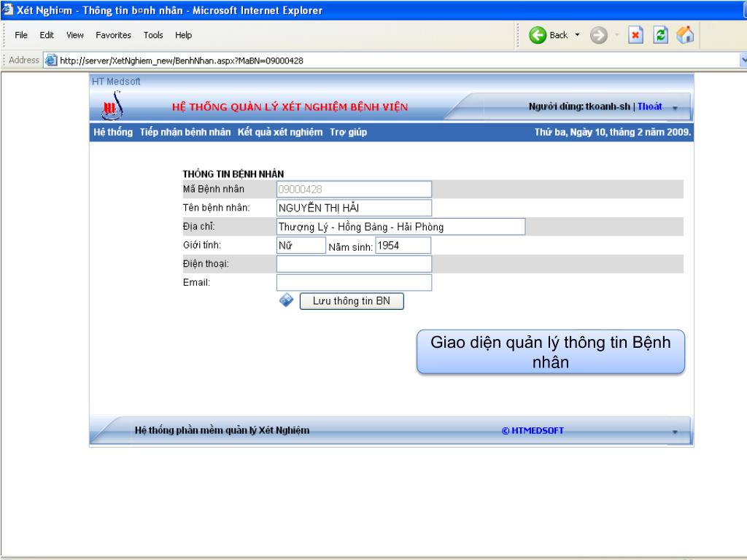The height and width of the screenshot is (560, 747).
Task: Click the green Back arrow icon
Action: [x=538, y=35]
